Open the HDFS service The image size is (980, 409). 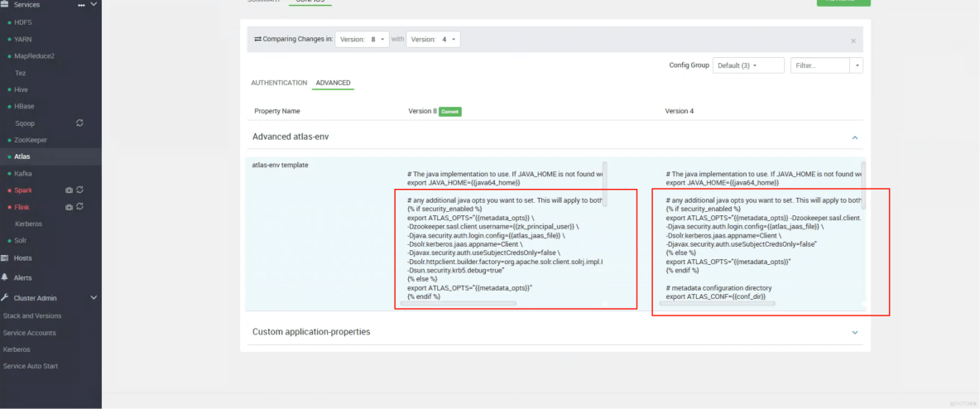[x=23, y=22]
